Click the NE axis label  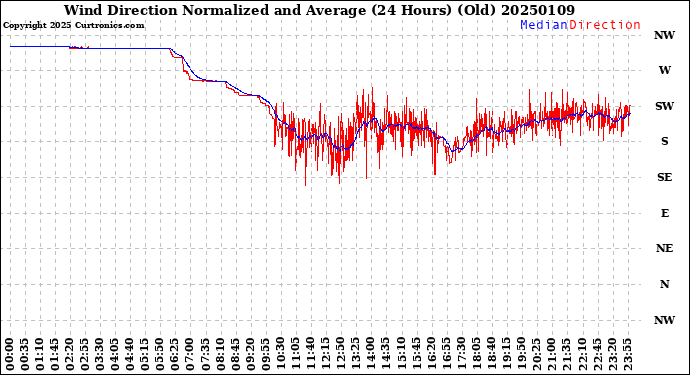pyautogui.click(x=664, y=249)
